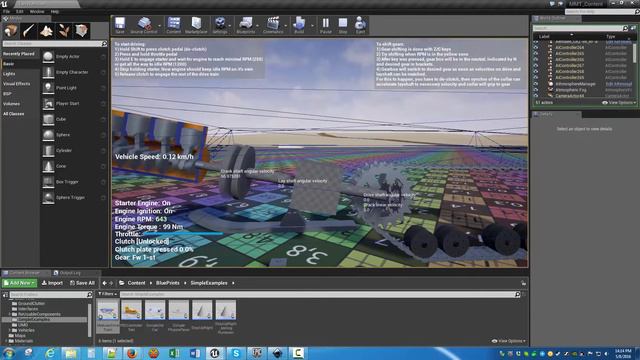Select the Cone primitive icon
640x360 pixels.
[x=48, y=166]
